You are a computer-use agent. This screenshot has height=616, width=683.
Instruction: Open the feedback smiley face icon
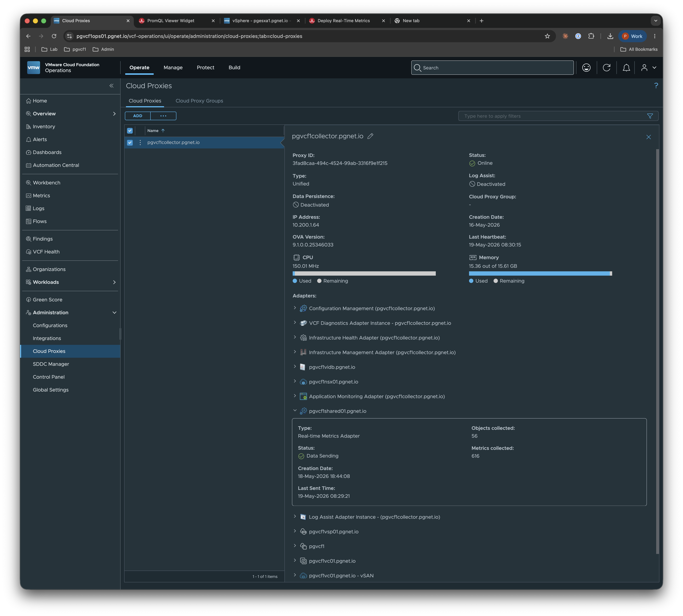pyautogui.click(x=586, y=68)
